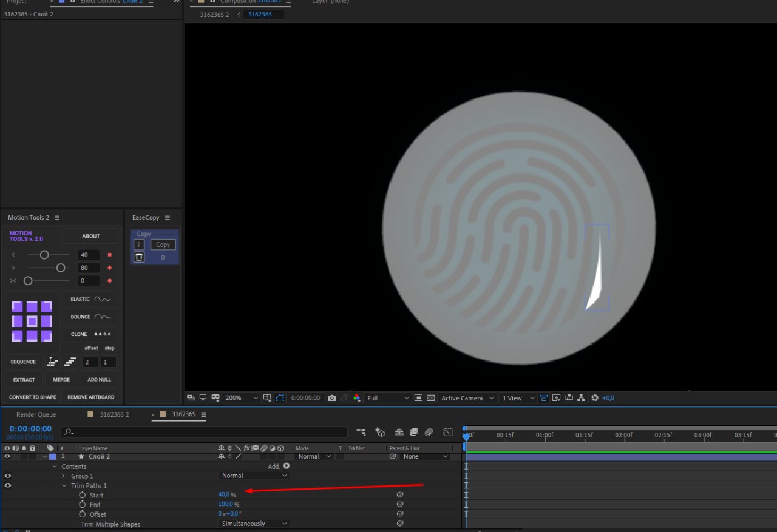Screen dimensions: 777x532
Task: Switch to the 3162365 2 timeline tab
Action: click(x=114, y=415)
